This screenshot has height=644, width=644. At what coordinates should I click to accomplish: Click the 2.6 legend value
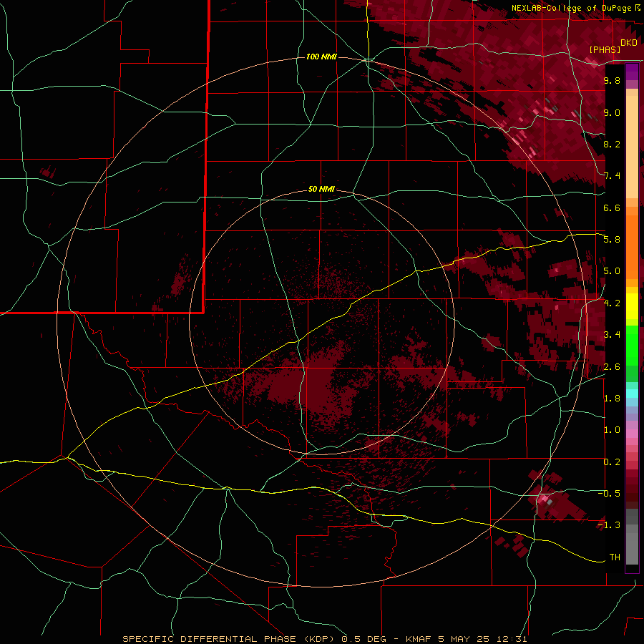612,367
